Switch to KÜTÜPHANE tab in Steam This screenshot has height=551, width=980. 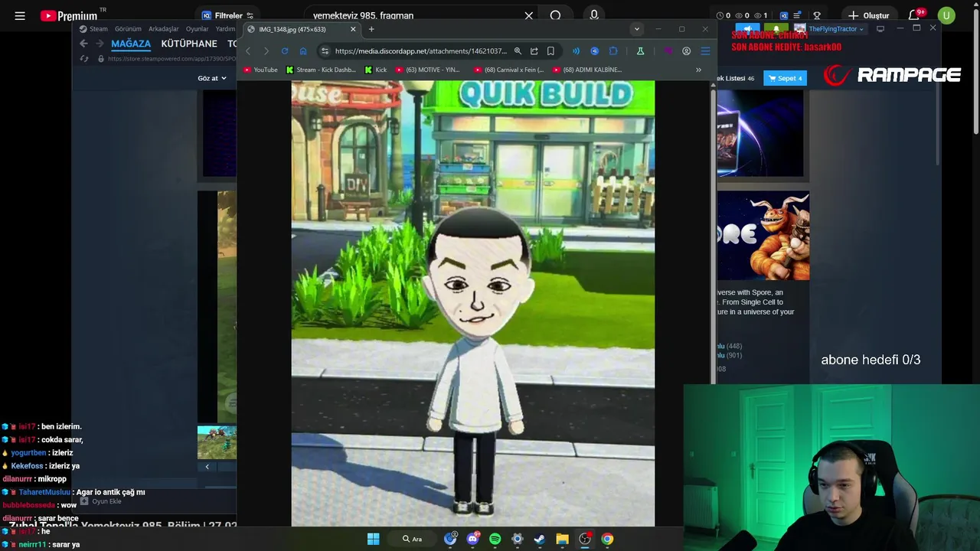[x=189, y=44]
